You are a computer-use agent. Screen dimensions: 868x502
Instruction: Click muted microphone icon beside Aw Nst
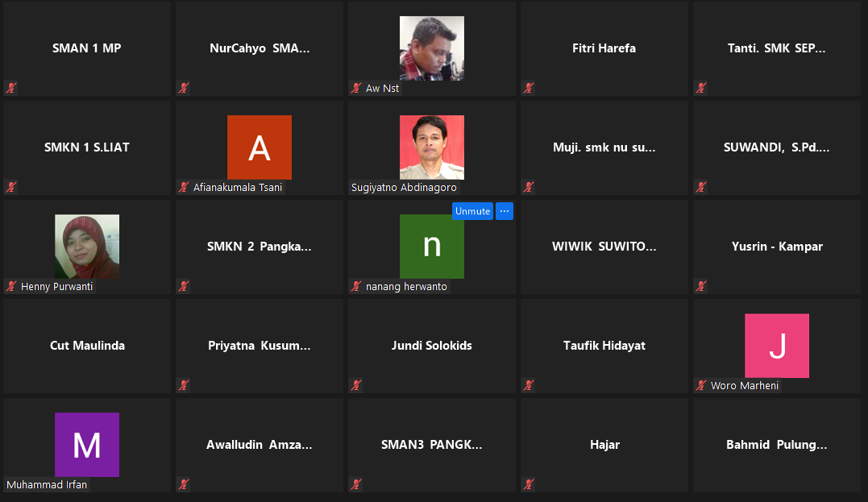click(356, 88)
